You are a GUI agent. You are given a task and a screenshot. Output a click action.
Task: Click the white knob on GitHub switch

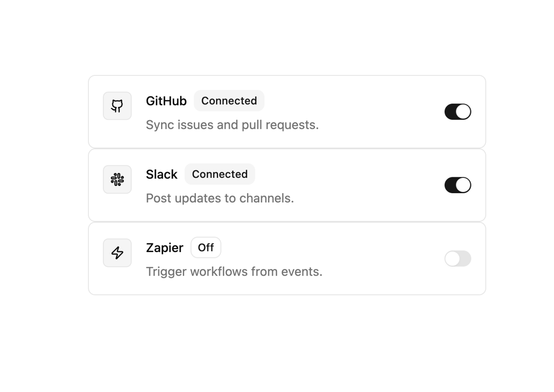pos(463,112)
